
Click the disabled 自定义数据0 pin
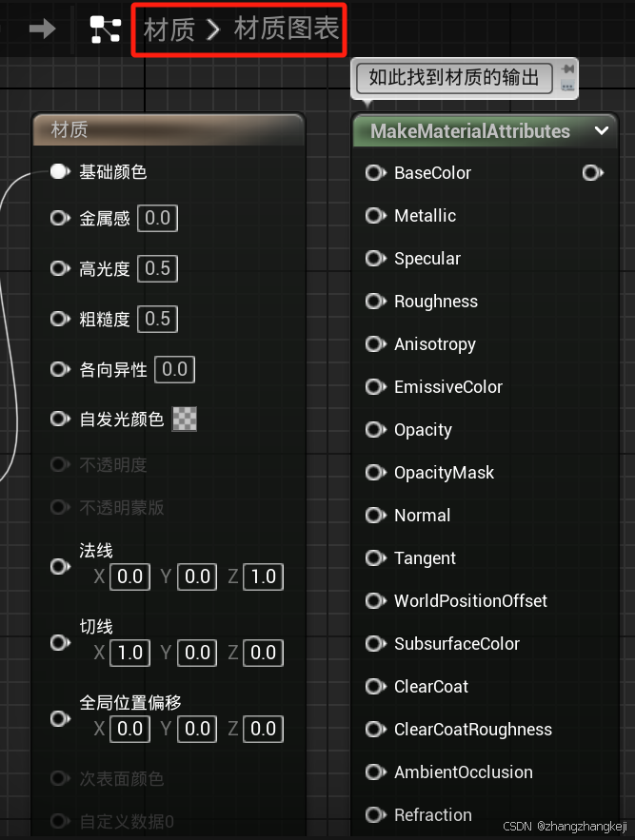point(60,821)
